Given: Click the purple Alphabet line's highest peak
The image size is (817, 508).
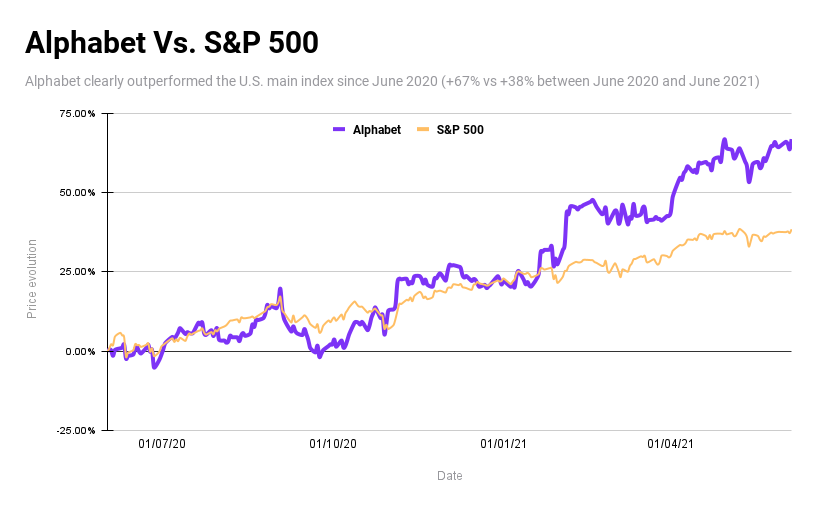Looking at the screenshot, I should [724, 140].
